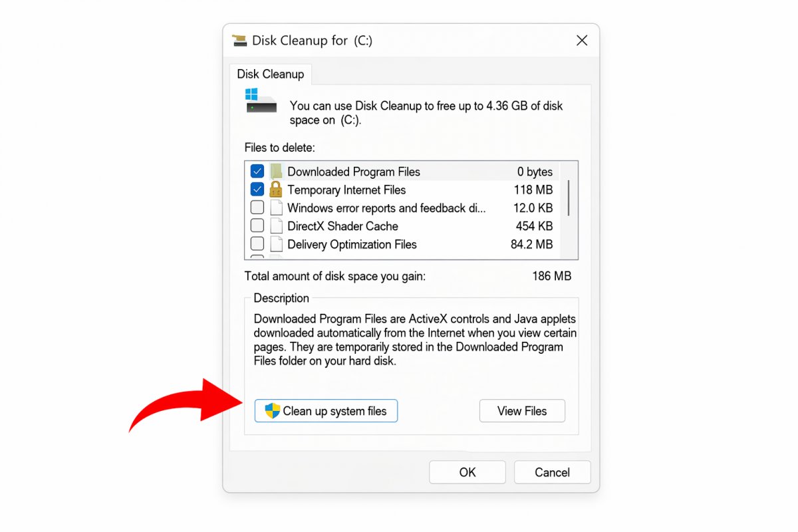Tick the Delivery Optimization Files checkbox
The image size is (798, 532).
click(x=257, y=244)
